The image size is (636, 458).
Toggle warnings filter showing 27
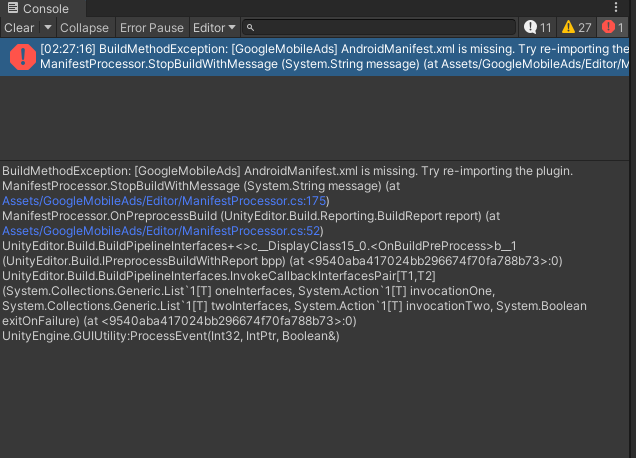[576, 28]
